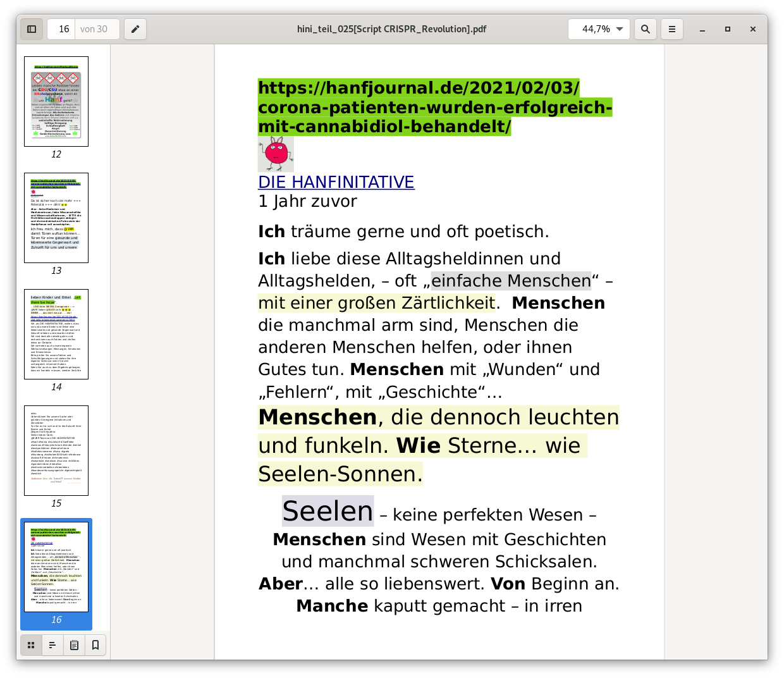Follow the DIE HANFINITATIVE link
Viewport: 784px width, 678px height.
click(336, 182)
